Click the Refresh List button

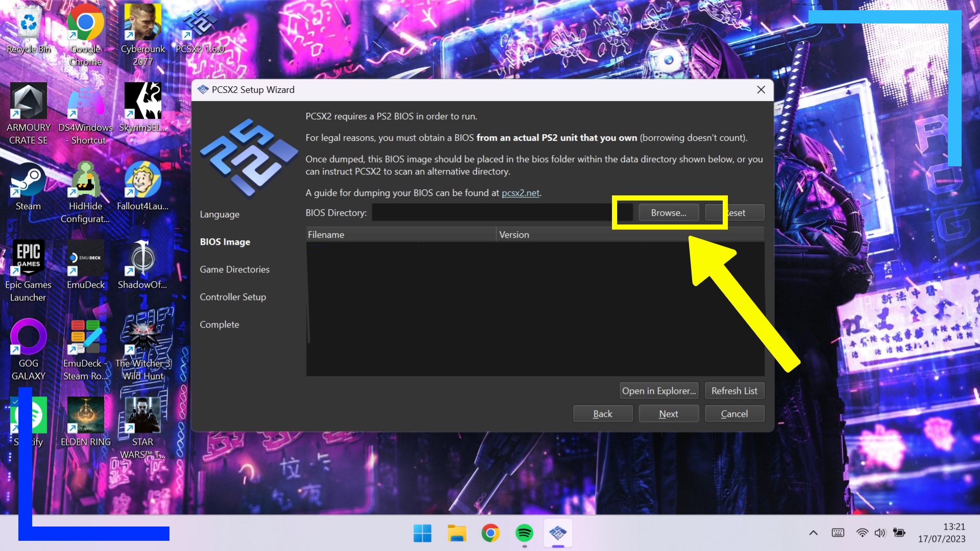pos(734,391)
